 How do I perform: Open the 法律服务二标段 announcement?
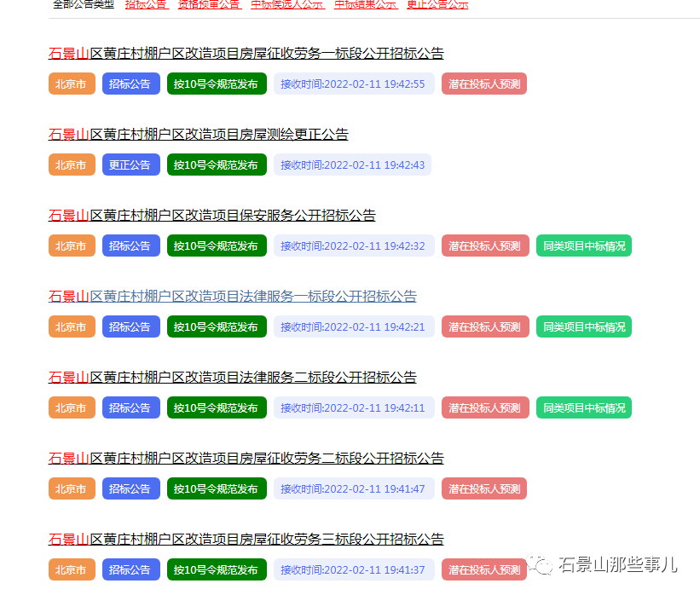(x=232, y=377)
